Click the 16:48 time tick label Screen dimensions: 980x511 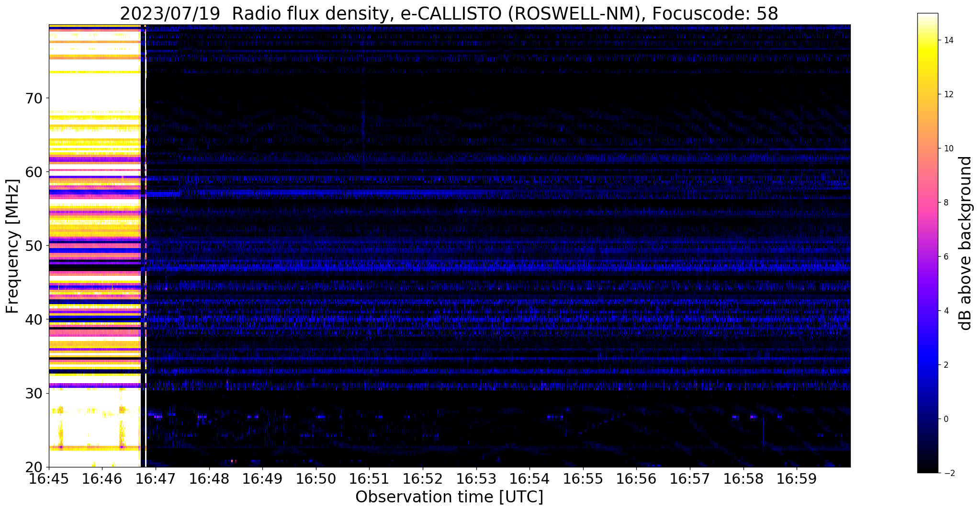pos(209,479)
